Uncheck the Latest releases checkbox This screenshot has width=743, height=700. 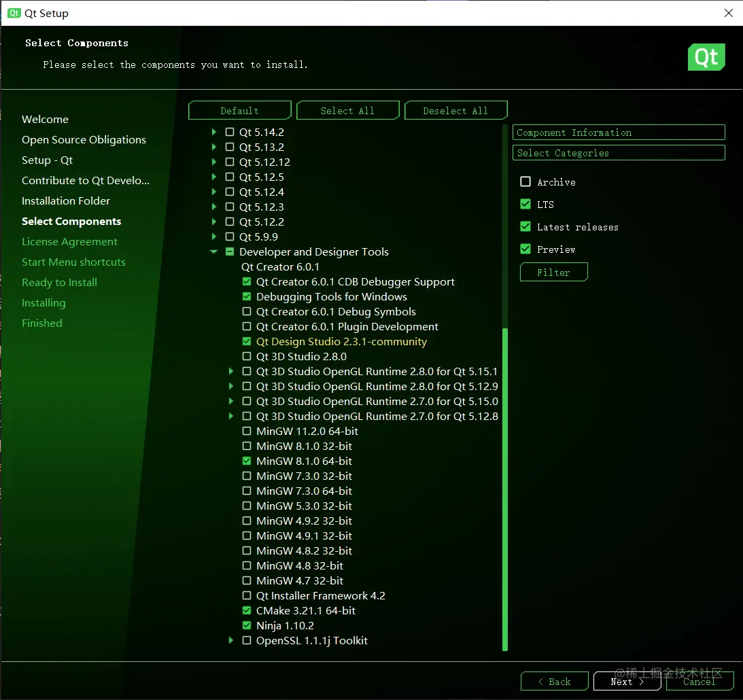(525, 226)
